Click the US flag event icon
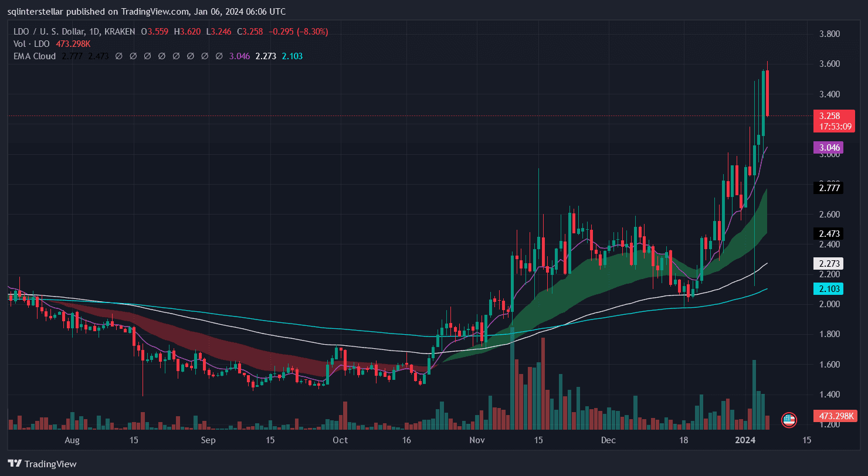Image resolution: width=868 pixels, height=476 pixels. pos(789,420)
